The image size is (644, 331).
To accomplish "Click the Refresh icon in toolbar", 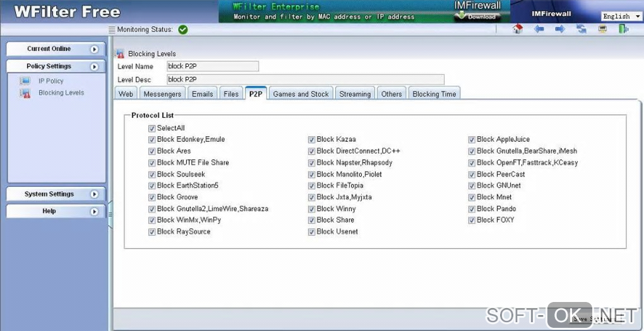I will [581, 29].
